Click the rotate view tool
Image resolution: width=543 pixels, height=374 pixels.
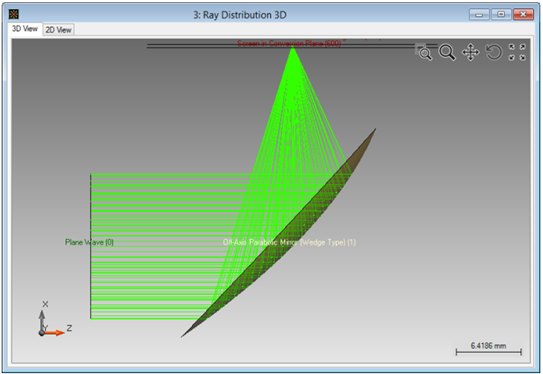click(x=493, y=52)
